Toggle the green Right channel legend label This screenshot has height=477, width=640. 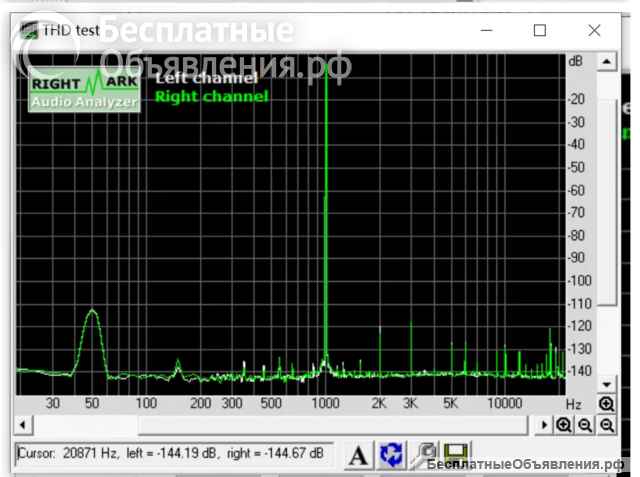[x=211, y=97]
